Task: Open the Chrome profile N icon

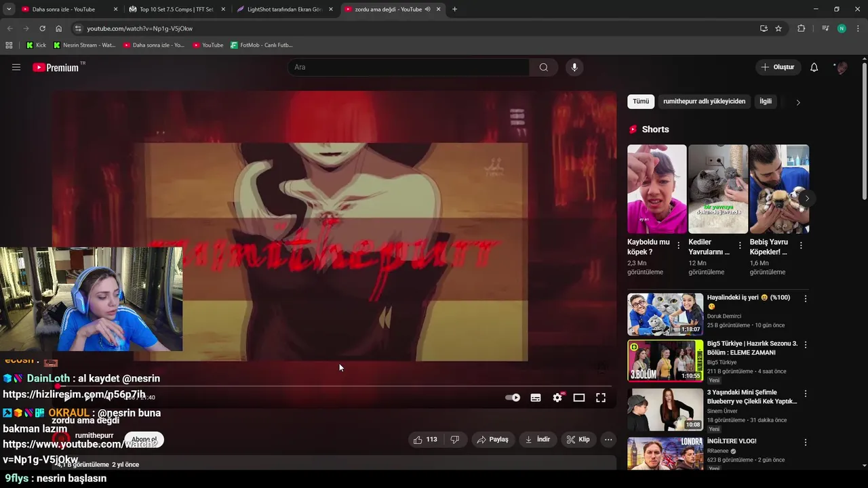Action: point(842,28)
